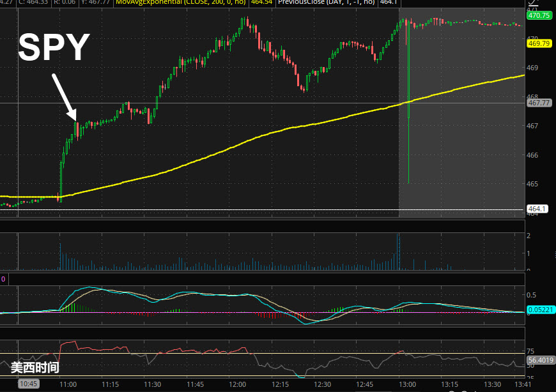Screen dimensions: 556x392
Task: Click the white 464.1 previous close bubble
Action: pos(537,209)
